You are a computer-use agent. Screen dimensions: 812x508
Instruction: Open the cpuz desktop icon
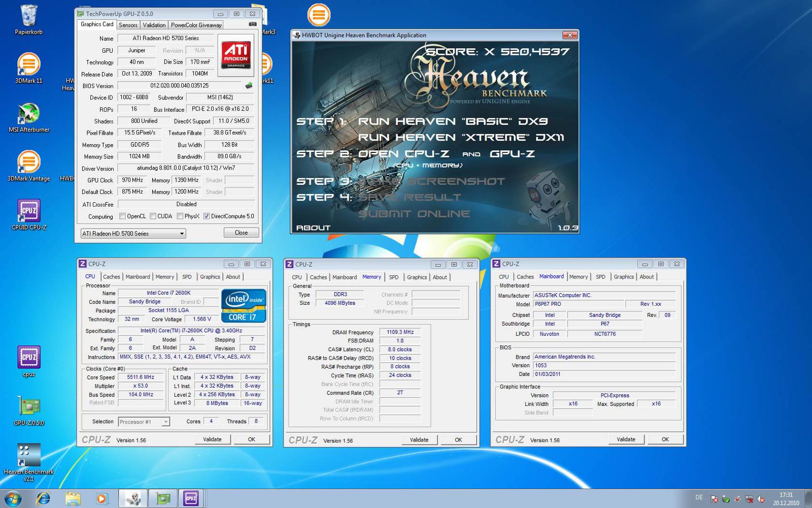pos(29,362)
